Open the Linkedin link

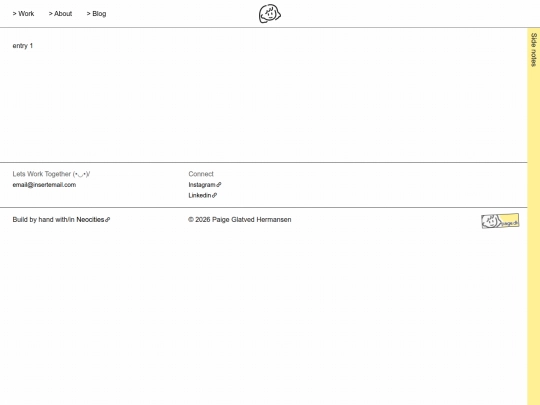[202, 196]
